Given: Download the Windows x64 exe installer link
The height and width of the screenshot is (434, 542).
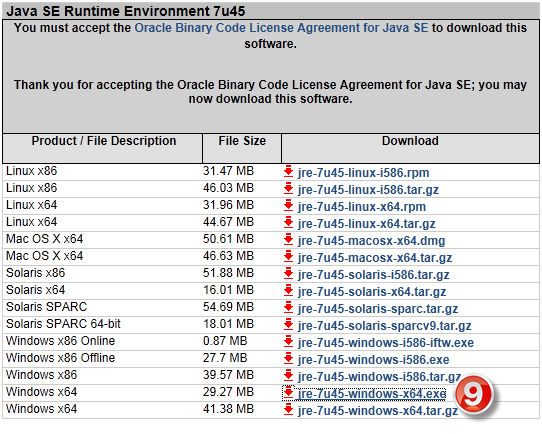Looking at the screenshot, I should tap(372, 394).
